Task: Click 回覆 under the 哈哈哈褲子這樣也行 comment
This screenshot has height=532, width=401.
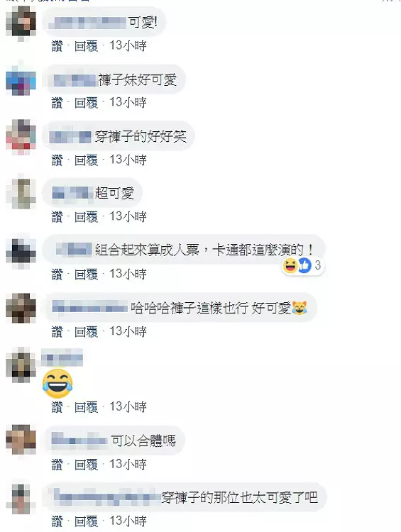Action: [87, 331]
